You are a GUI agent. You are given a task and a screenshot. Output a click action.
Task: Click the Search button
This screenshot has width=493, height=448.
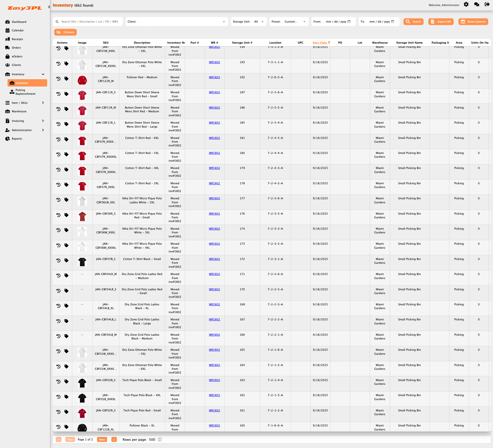coord(413,22)
